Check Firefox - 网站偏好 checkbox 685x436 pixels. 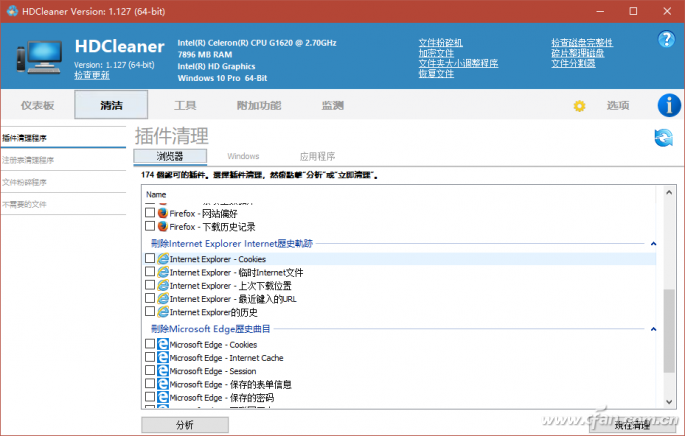(x=150, y=212)
